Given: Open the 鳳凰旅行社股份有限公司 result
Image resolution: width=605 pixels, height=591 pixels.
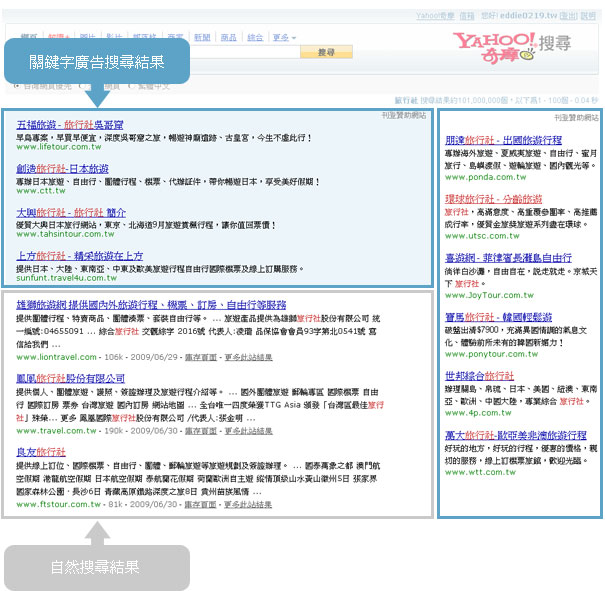Looking at the screenshot, I should pos(71,378).
